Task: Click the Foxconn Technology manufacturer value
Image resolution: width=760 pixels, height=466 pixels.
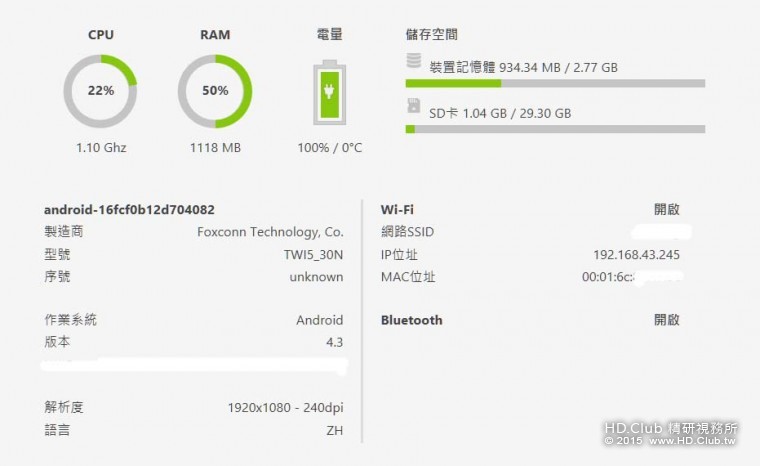Action: (270, 232)
